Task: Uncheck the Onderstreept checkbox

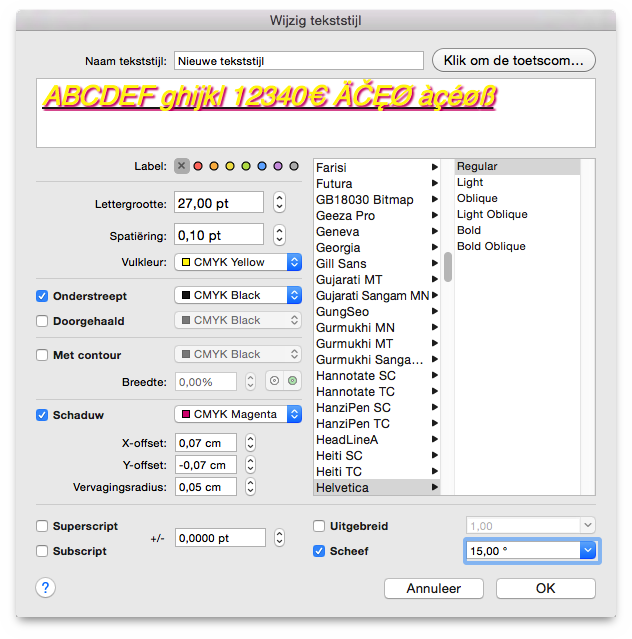Action: (x=42, y=296)
